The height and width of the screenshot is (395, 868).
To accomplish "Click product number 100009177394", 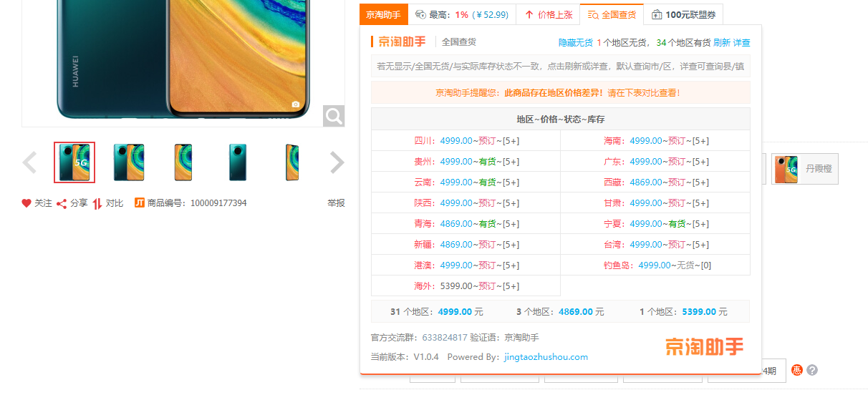I will [x=218, y=203].
